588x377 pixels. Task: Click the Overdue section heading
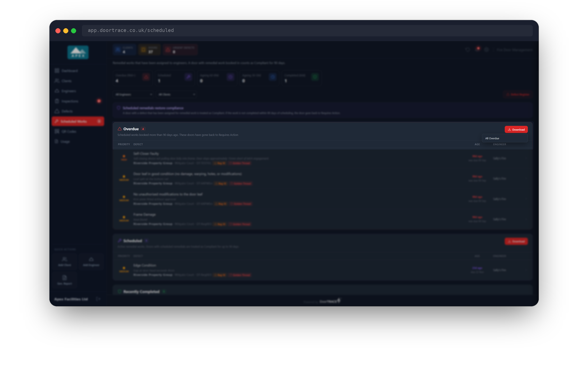pyautogui.click(x=131, y=129)
